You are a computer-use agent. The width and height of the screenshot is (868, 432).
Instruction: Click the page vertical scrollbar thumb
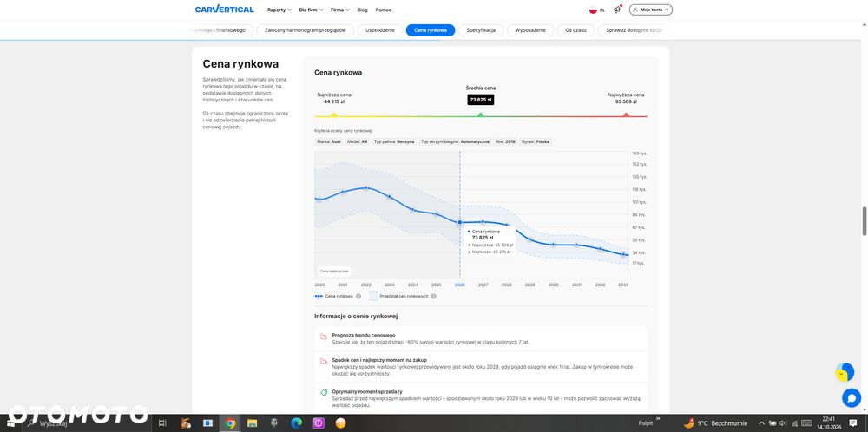(865, 221)
